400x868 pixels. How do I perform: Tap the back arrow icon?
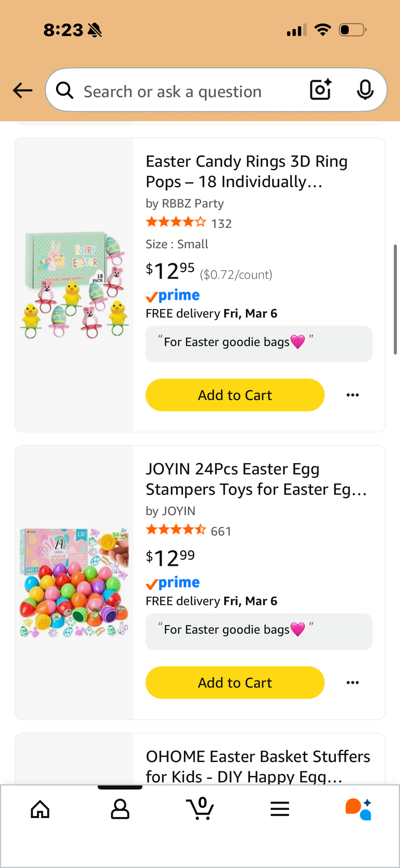(x=23, y=90)
